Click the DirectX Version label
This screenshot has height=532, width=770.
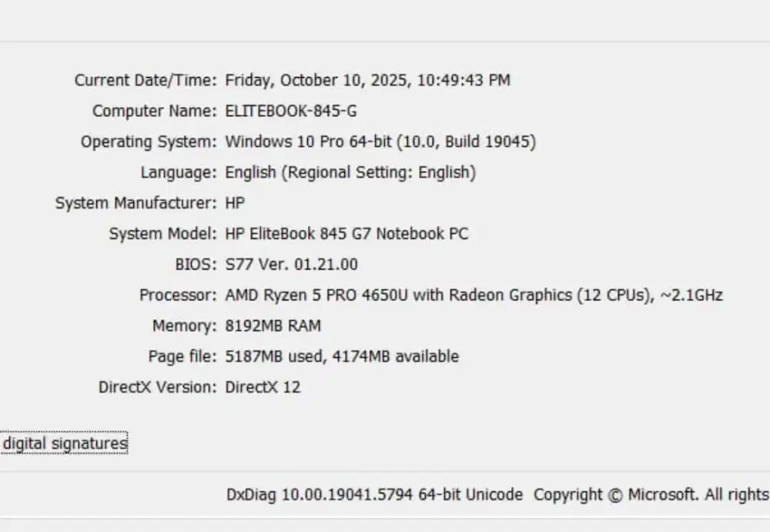[x=157, y=387]
